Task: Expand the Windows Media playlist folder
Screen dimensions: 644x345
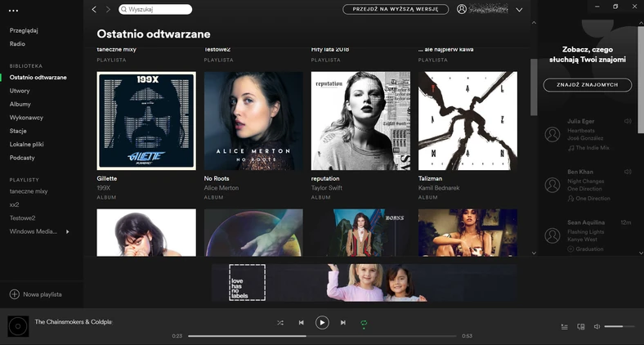Action: pos(68,231)
